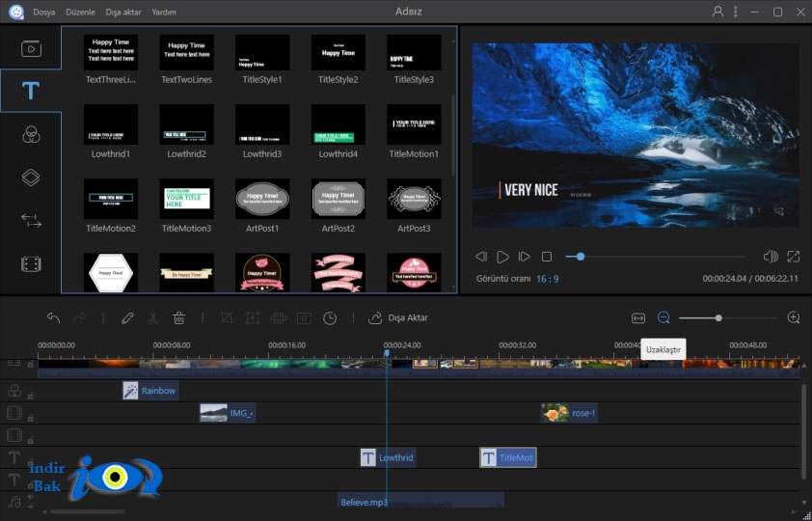This screenshot has height=521, width=812.
Task: Click the timeline zoom slider handle
Action: 718,318
